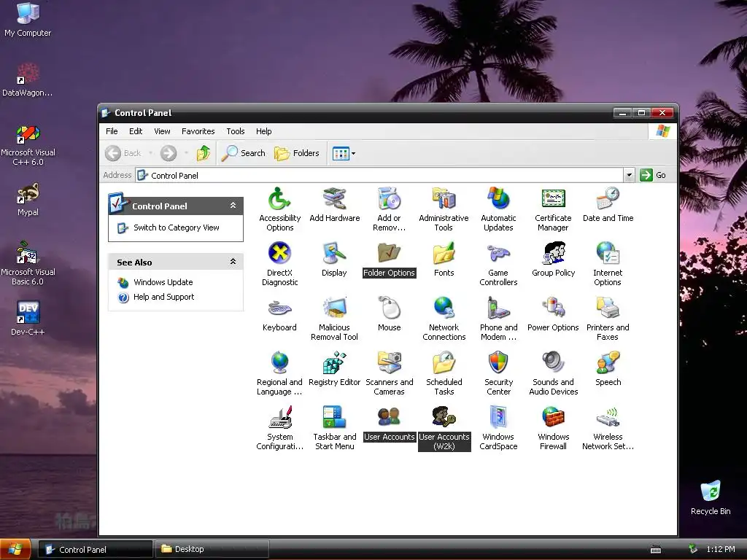747x560 pixels.
Task: Open Accessibility Options applet
Action: (x=279, y=209)
